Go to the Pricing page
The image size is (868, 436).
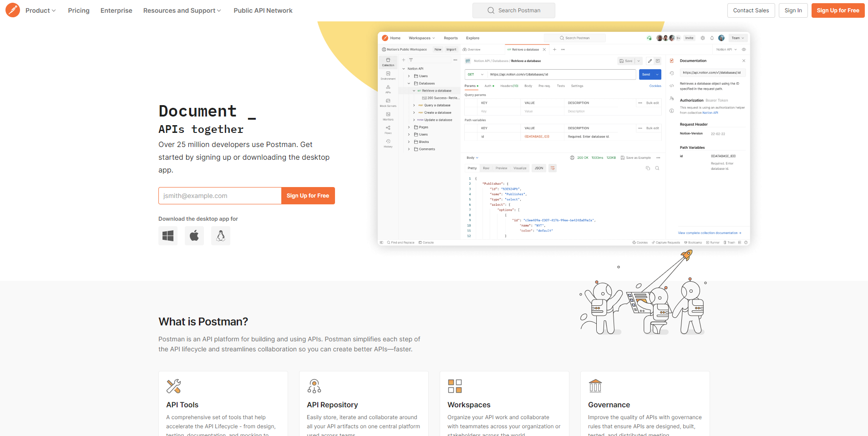point(79,10)
